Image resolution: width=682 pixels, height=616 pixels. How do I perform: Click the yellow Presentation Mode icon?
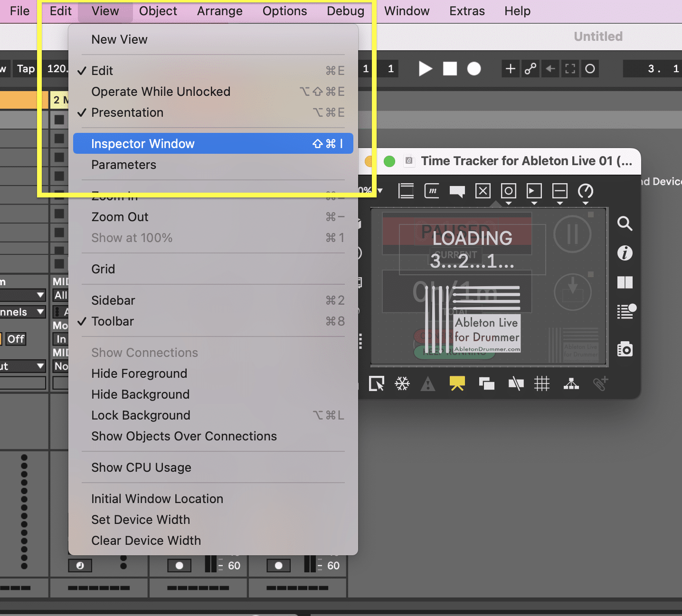click(457, 383)
